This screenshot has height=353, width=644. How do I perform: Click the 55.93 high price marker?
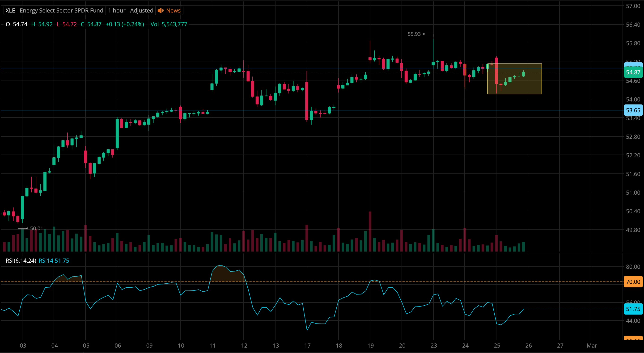(414, 34)
